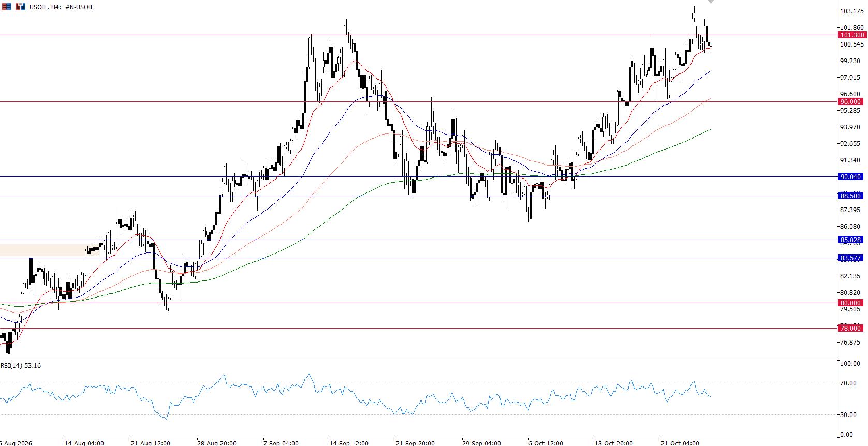Viewport: 868px width, 446px height.
Task: Click the chart shift triangle marker
Action: [x=711, y=2]
